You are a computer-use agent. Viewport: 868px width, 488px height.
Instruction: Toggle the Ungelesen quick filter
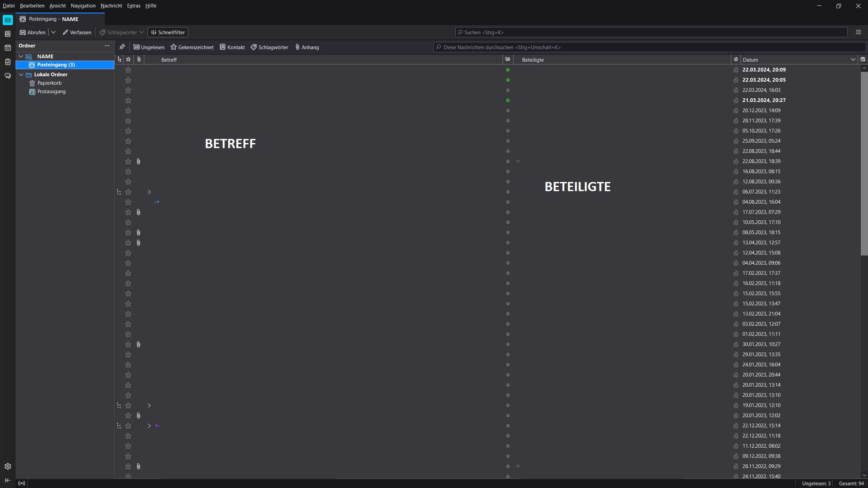(149, 47)
